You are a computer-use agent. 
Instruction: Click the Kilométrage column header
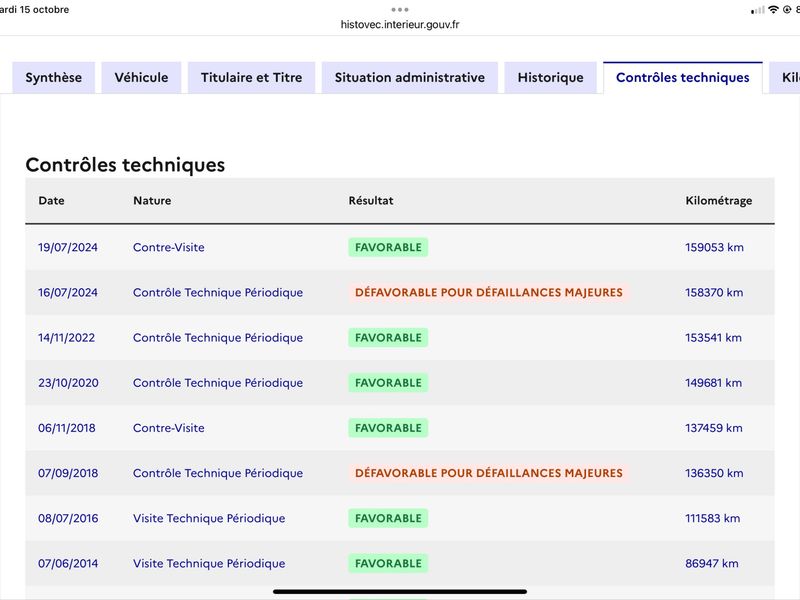click(718, 201)
